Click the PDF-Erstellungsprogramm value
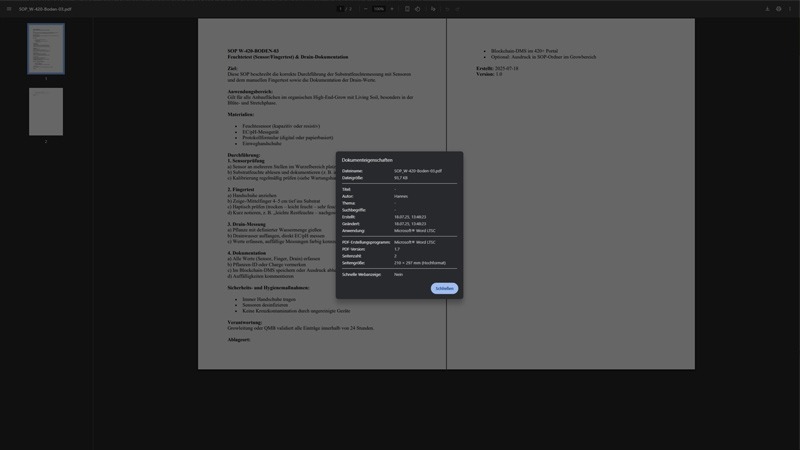 pyautogui.click(x=415, y=242)
